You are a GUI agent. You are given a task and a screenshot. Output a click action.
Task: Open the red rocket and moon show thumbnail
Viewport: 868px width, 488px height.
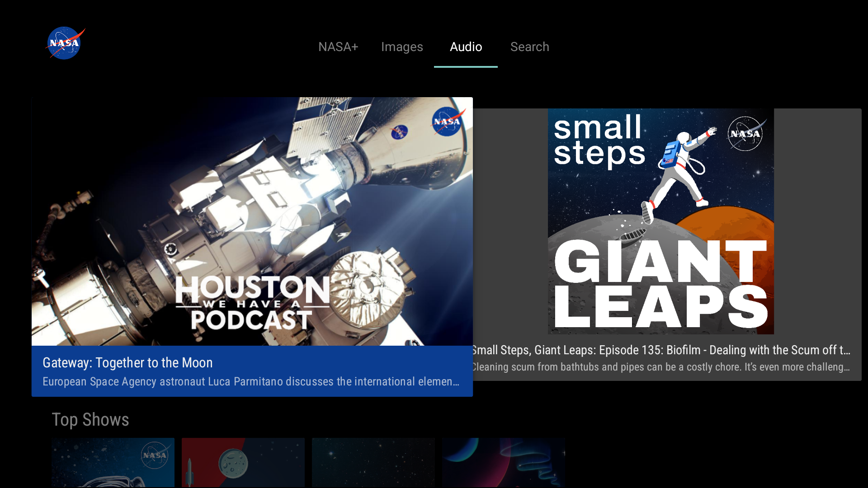(x=243, y=462)
